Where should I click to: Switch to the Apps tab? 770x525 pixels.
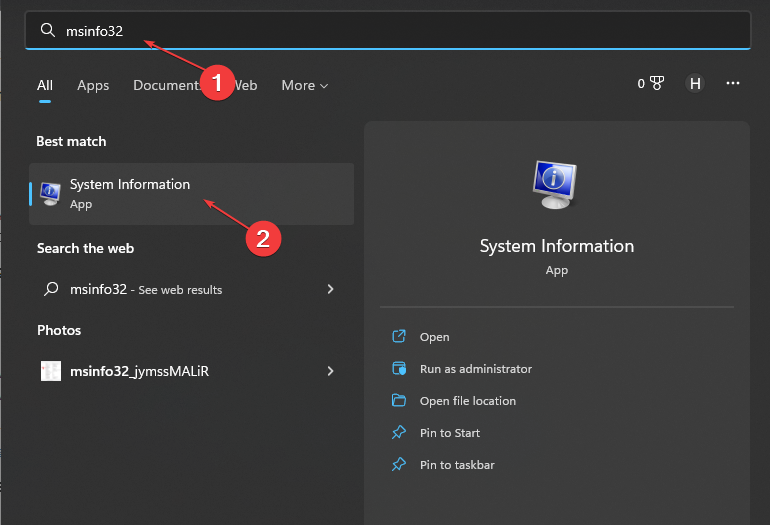[93, 85]
